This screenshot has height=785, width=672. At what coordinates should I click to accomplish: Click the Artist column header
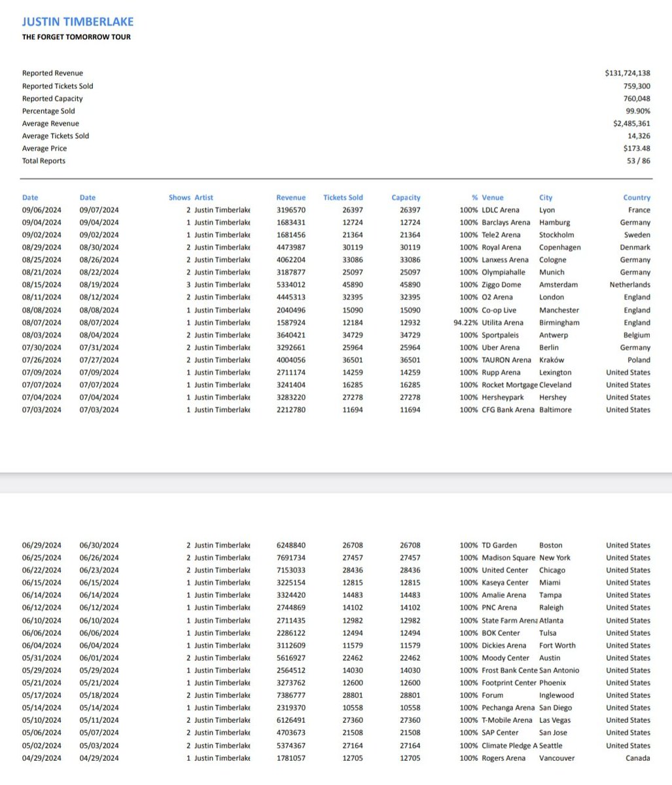(x=203, y=198)
